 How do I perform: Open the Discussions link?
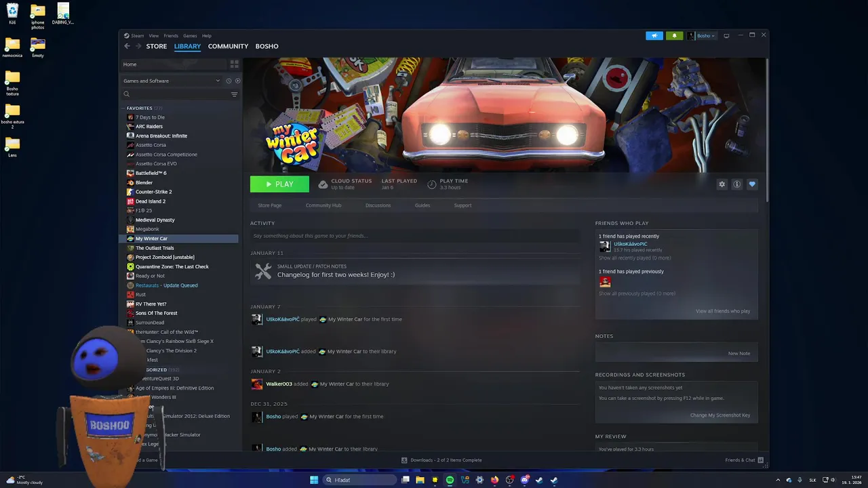[x=378, y=205]
